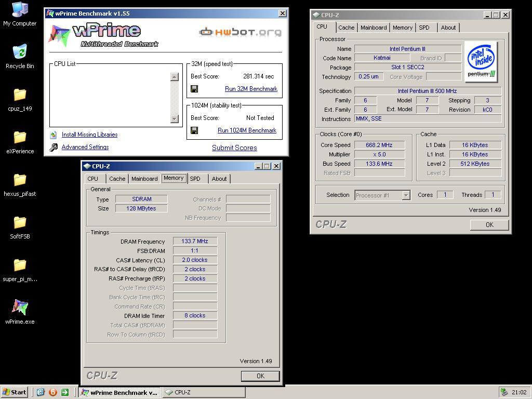Click the 133.6 MHz bus speed value
532x399 pixels.
click(379, 164)
